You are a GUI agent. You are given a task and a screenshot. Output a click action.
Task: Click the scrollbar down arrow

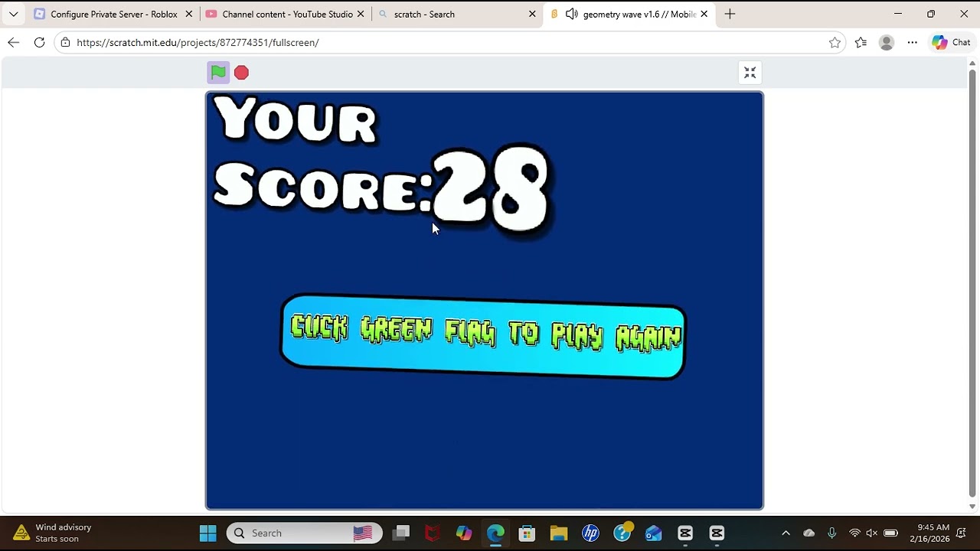[x=972, y=507]
